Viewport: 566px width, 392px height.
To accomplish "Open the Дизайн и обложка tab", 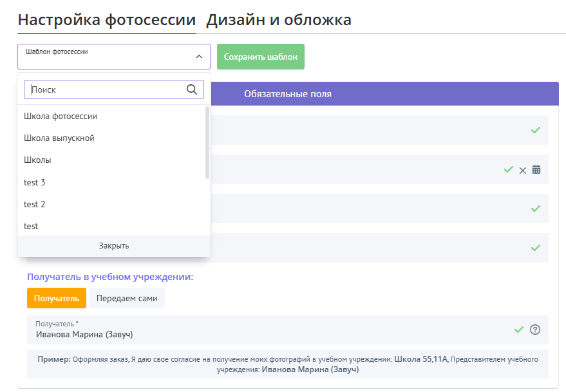I will pos(278,20).
